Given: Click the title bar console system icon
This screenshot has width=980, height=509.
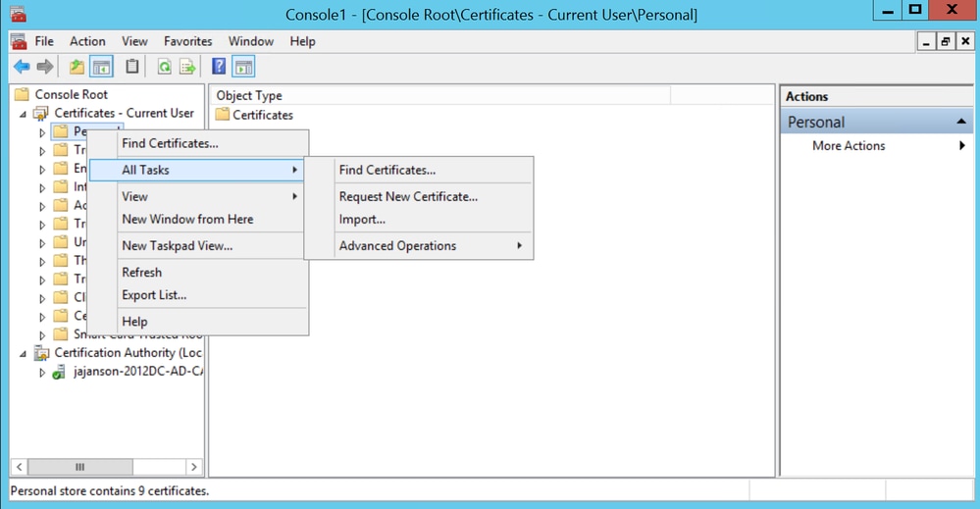Looking at the screenshot, I should [x=18, y=14].
